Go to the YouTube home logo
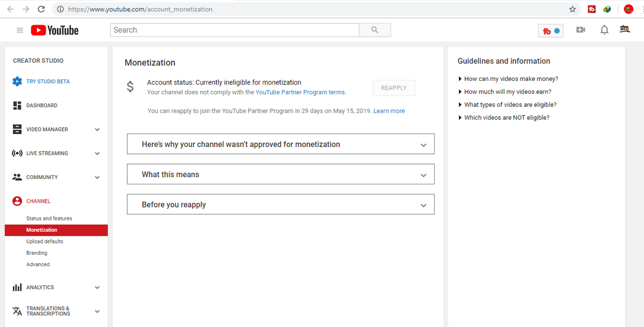Screen dimensions: 644x327 (x=55, y=31)
